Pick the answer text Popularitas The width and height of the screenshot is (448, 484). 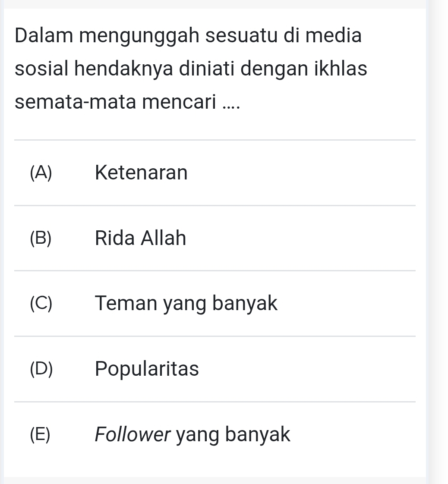pos(147,369)
